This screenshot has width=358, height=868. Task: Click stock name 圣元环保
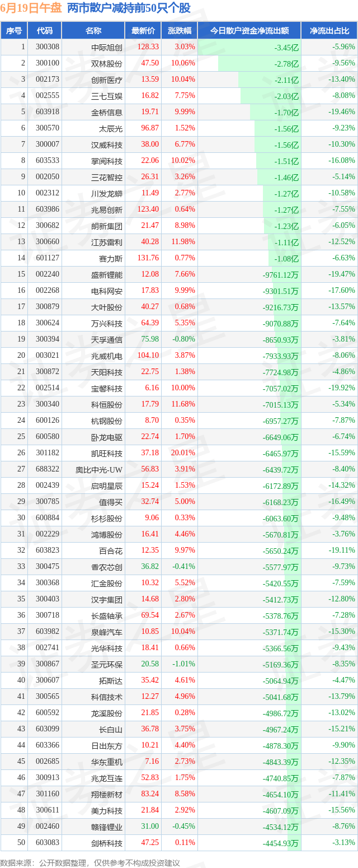click(107, 664)
